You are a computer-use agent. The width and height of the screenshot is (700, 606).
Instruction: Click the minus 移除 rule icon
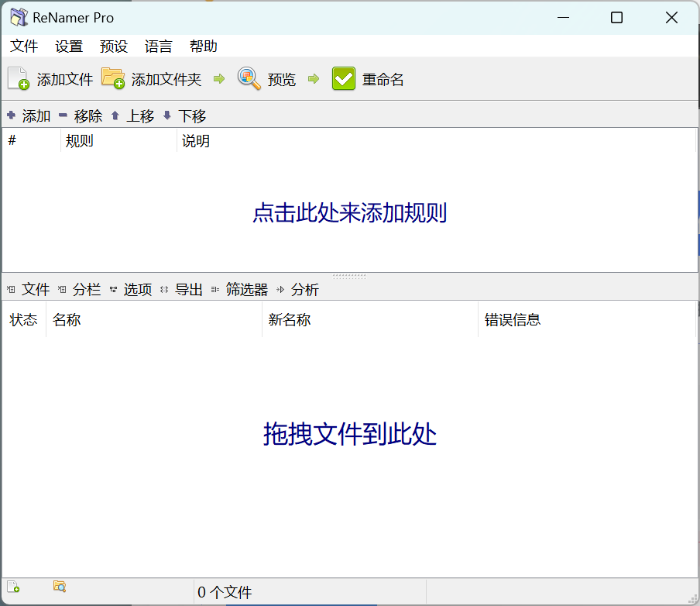(63, 116)
